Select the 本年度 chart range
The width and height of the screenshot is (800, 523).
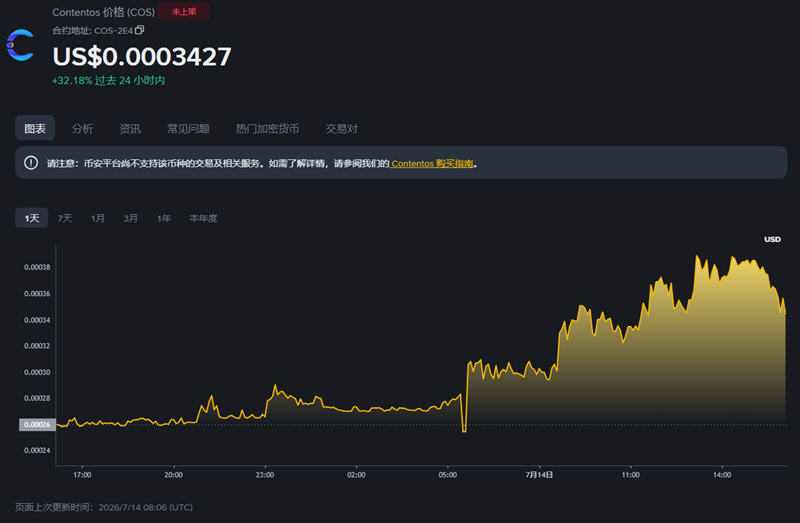click(x=204, y=218)
